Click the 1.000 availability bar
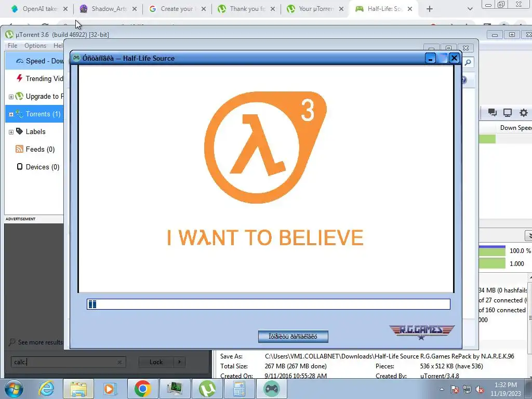The image size is (532, 399). point(493,263)
